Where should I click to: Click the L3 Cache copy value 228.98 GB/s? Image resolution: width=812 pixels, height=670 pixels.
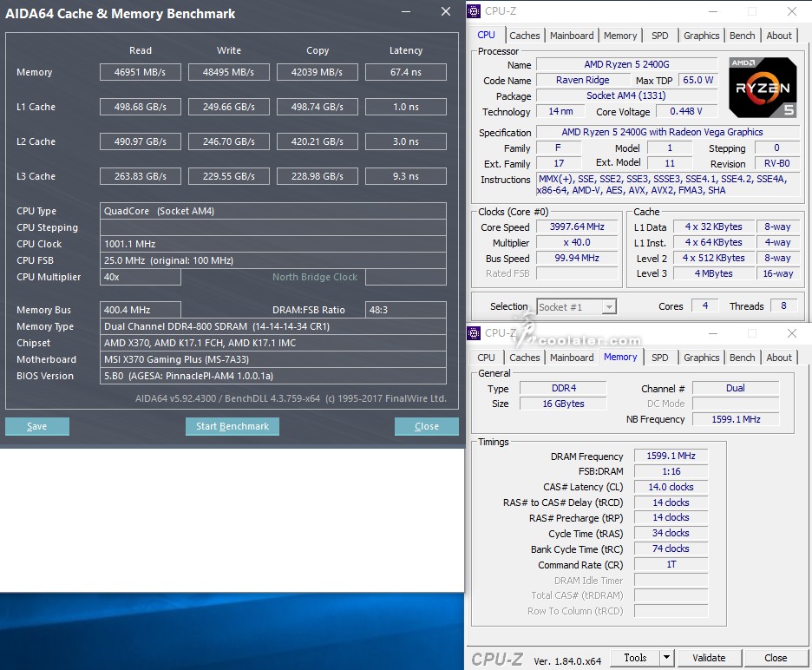coord(317,176)
